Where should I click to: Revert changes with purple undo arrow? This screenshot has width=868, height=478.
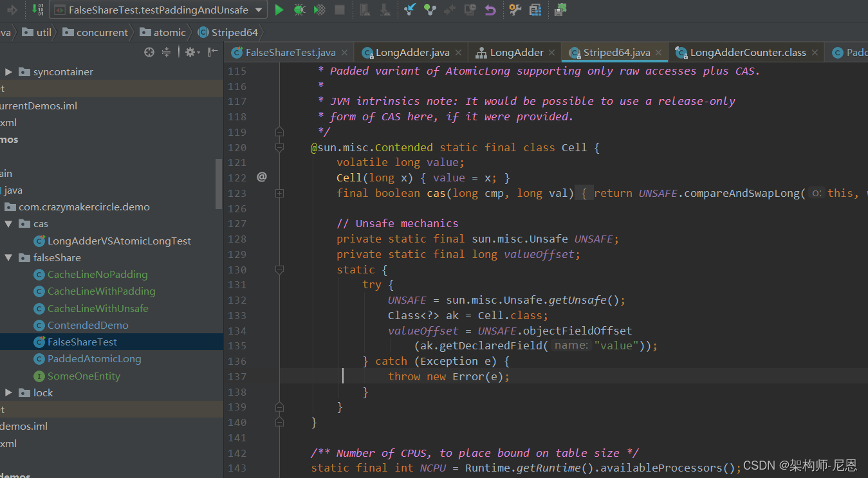490,10
